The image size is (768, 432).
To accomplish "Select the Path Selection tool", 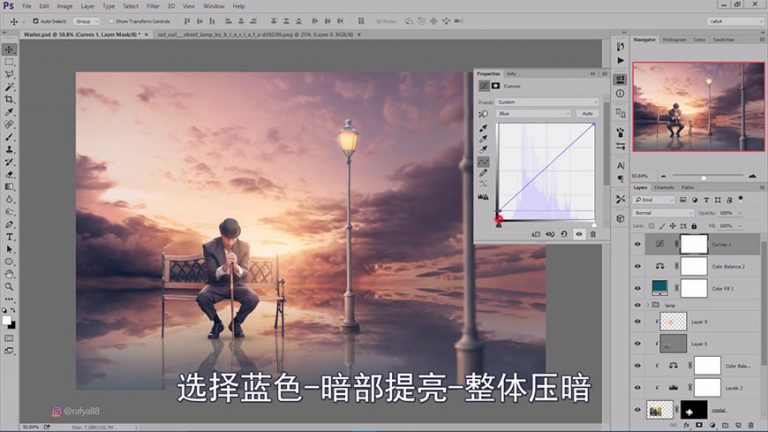I will click(9, 249).
